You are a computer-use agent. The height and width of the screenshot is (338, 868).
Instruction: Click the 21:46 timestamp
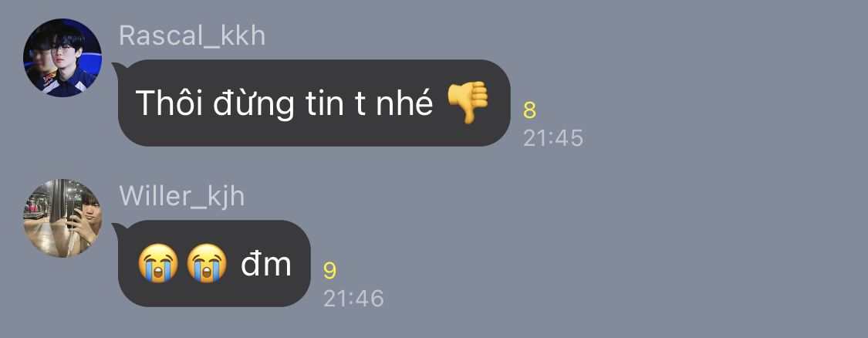(353, 299)
